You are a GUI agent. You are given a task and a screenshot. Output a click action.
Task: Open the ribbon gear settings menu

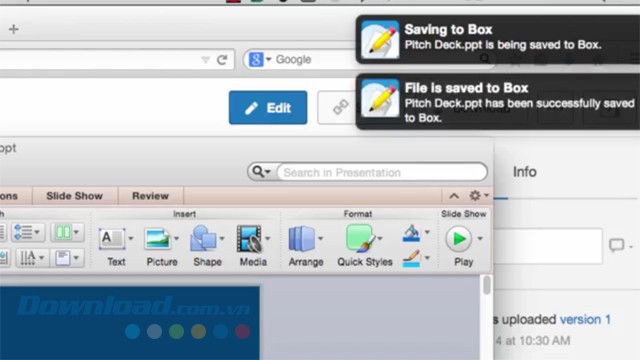479,196
